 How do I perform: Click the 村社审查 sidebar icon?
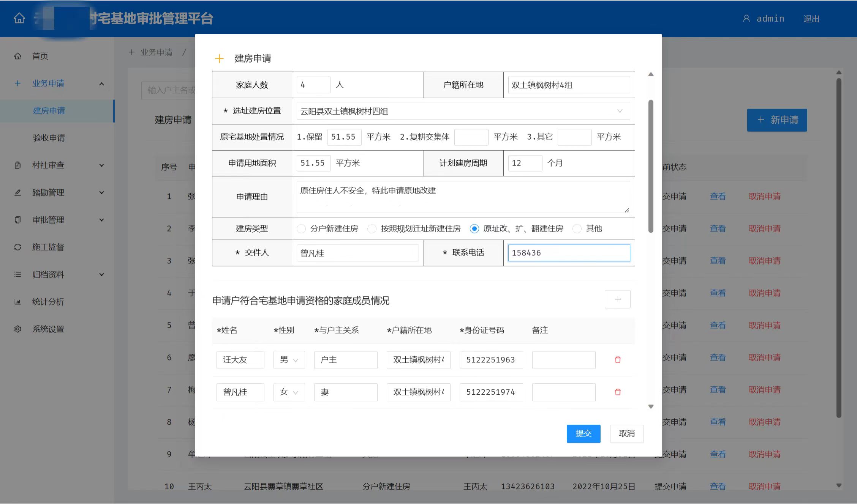(17, 165)
